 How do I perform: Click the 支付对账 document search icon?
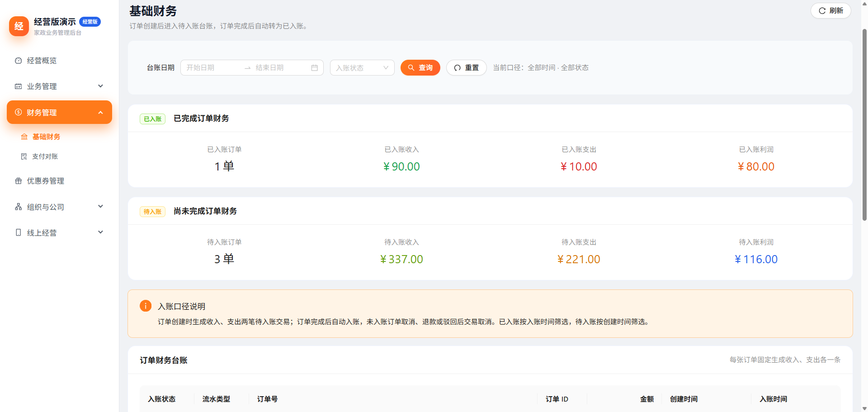click(24, 156)
